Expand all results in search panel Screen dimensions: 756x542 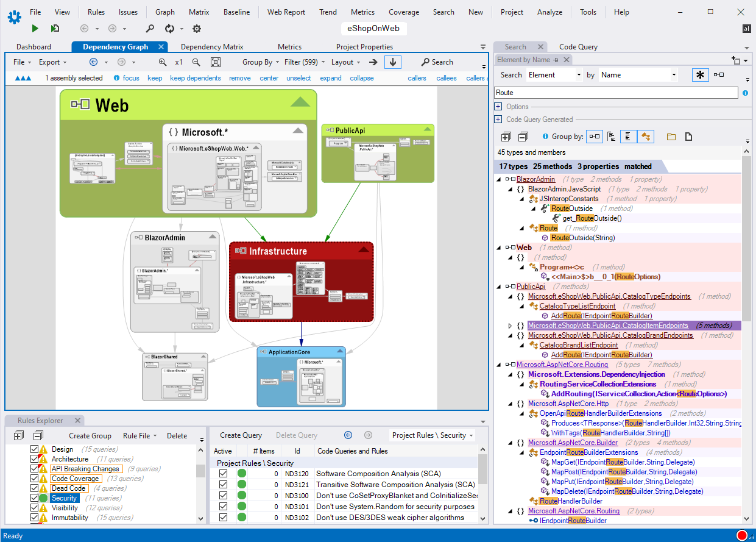[x=506, y=137]
